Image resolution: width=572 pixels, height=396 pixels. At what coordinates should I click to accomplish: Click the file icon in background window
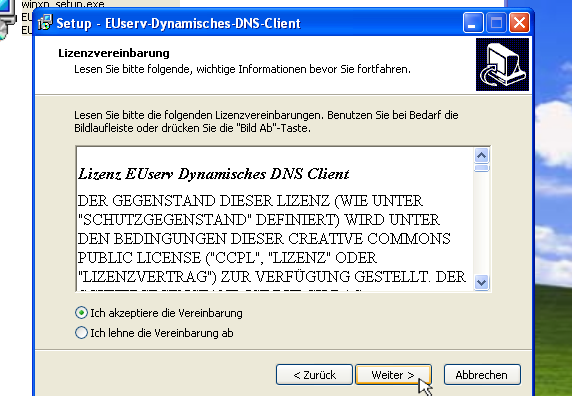(x=7, y=18)
